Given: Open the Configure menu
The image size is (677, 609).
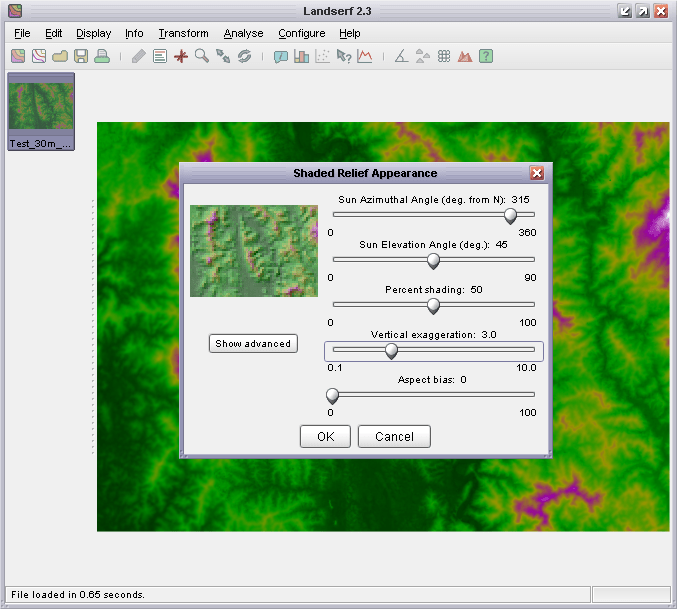Looking at the screenshot, I should pyautogui.click(x=301, y=33).
